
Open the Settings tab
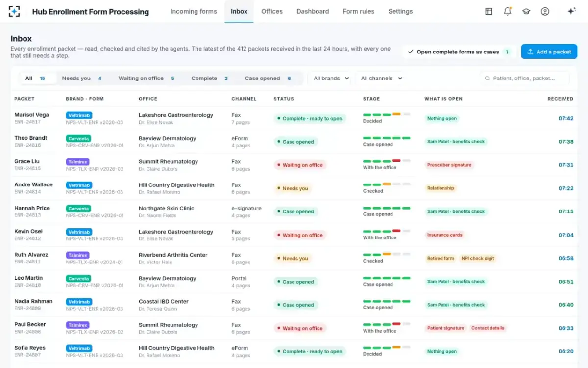(x=400, y=11)
